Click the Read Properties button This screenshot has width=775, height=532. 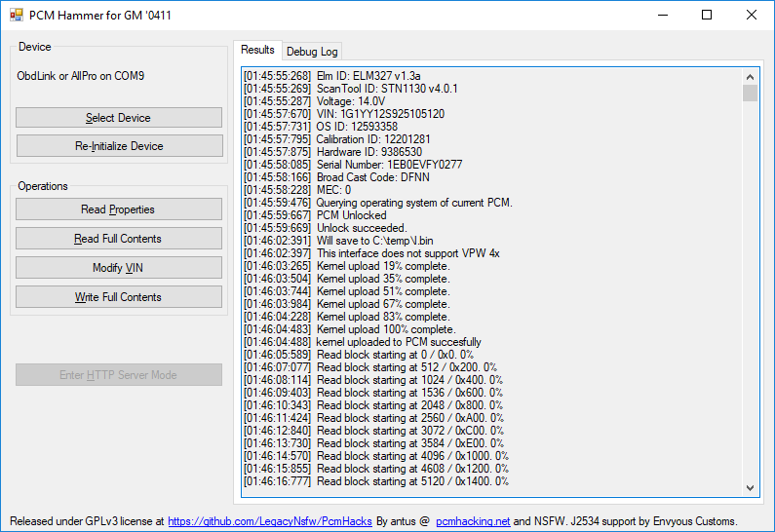[119, 209]
